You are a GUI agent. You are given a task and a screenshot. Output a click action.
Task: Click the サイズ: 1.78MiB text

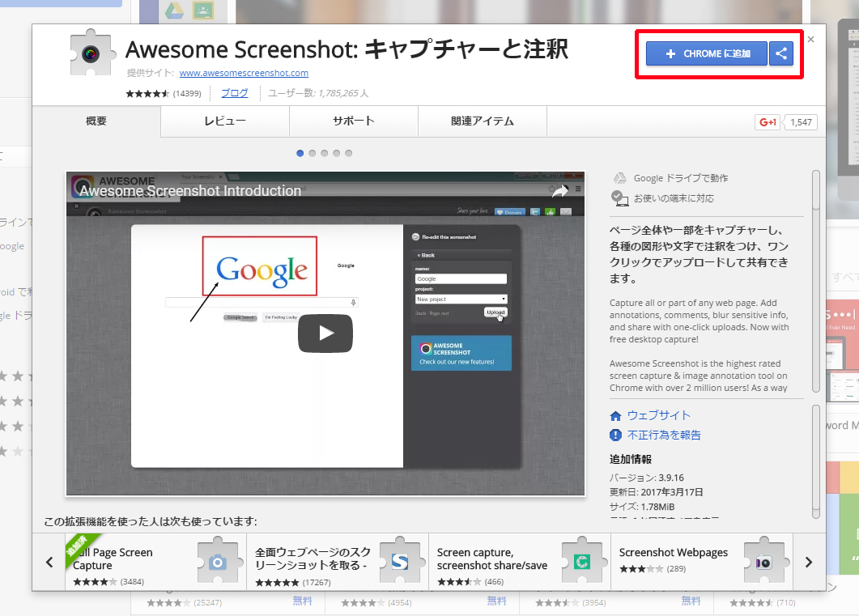point(642,507)
